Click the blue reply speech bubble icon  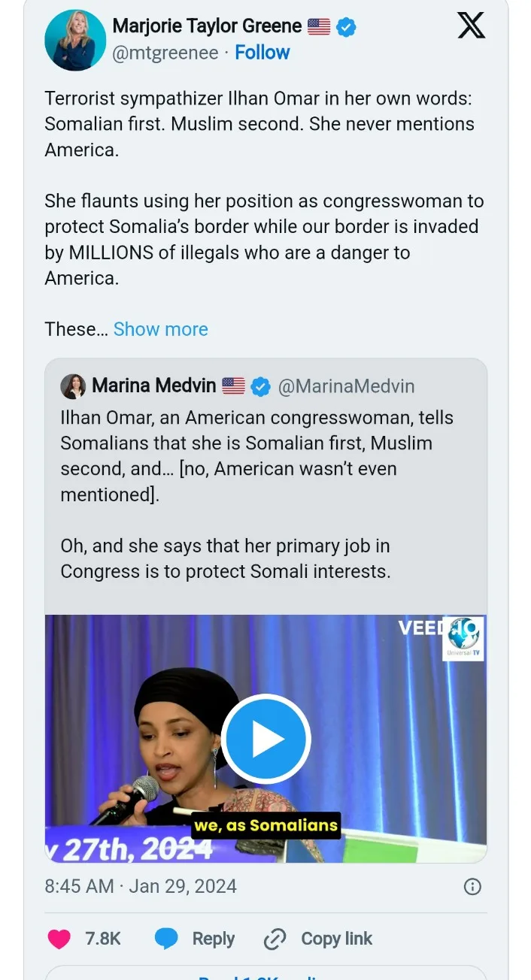coord(167,939)
